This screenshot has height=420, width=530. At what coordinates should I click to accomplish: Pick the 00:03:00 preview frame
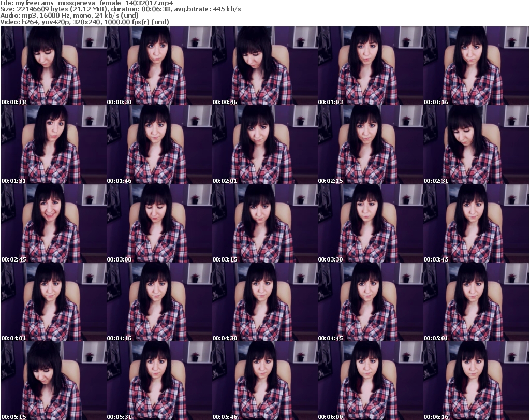[159, 223]
